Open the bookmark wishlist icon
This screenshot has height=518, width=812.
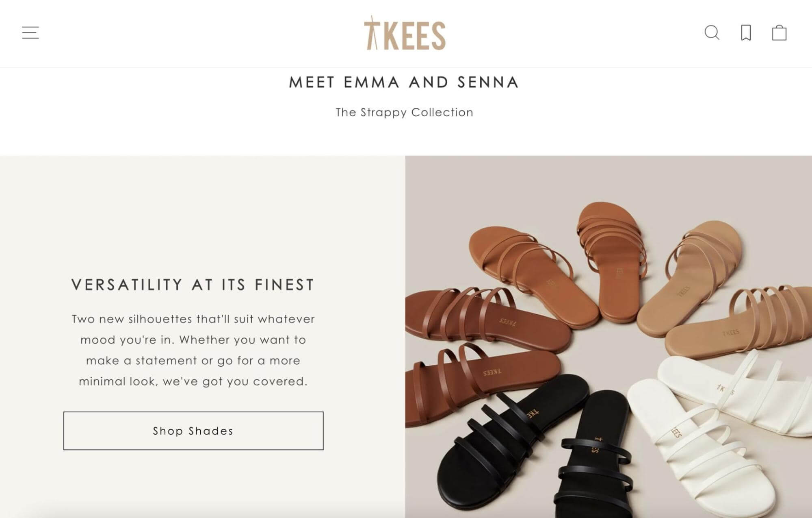pyautogui.click(x=746, y=33)
